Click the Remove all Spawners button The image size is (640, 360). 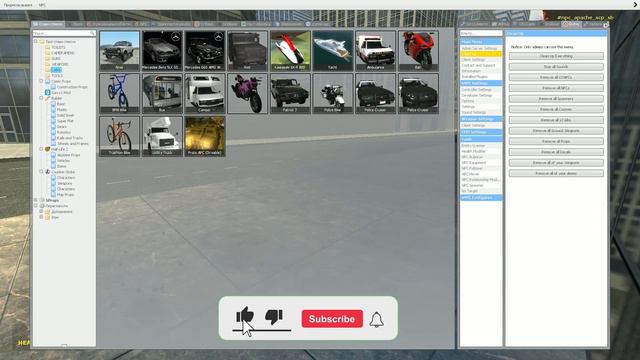[x=556, y=99]
